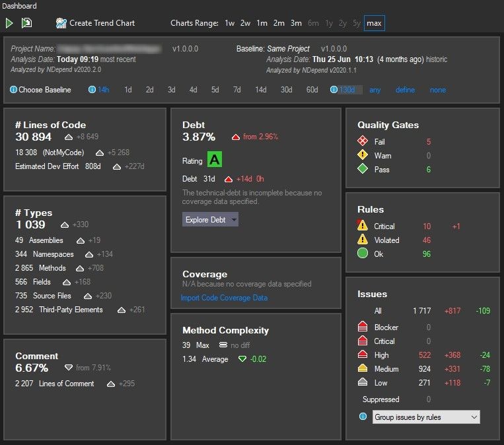Select the 1w charts range option

point(230,23)
